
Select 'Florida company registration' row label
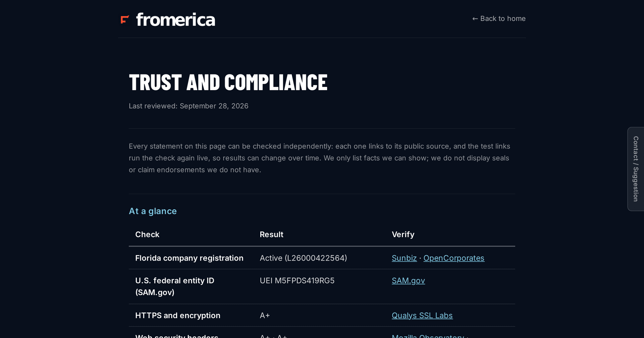189,258
